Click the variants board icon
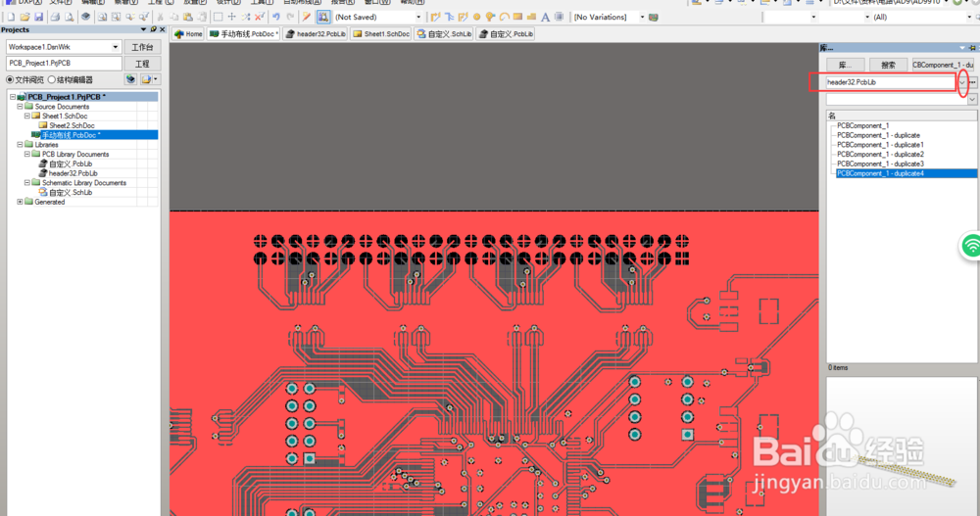 [x=653, y=17]
